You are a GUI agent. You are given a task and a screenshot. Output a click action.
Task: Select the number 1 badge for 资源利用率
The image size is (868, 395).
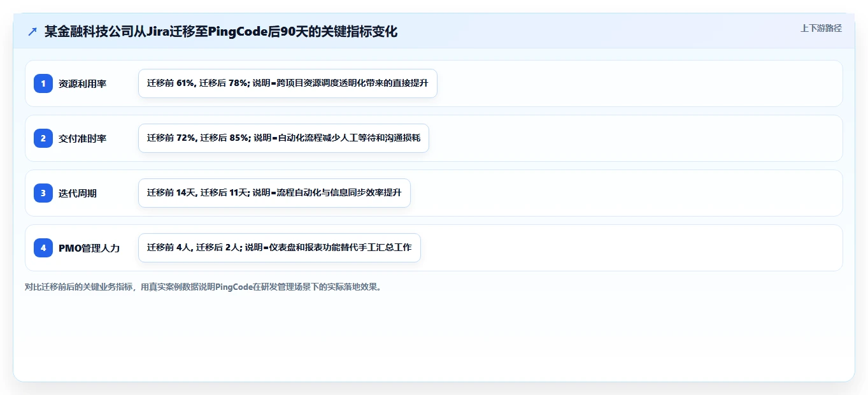coord(43,83)
